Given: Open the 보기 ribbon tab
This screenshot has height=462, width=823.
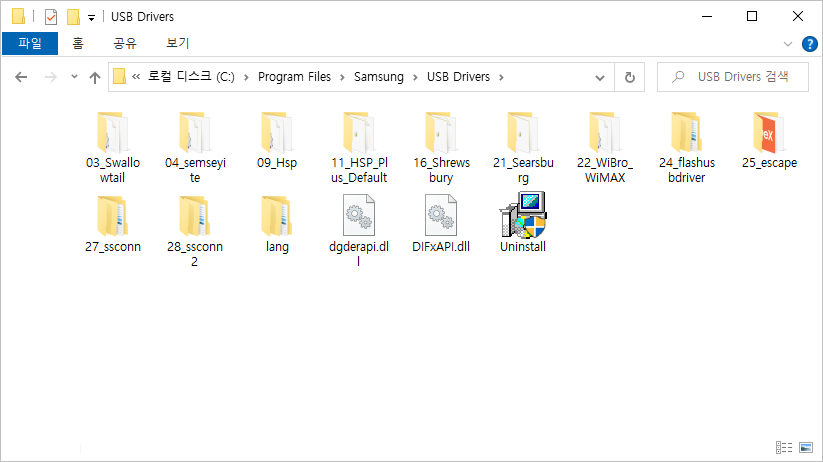Looking at the screenshot, I should (x=177, y=43).
